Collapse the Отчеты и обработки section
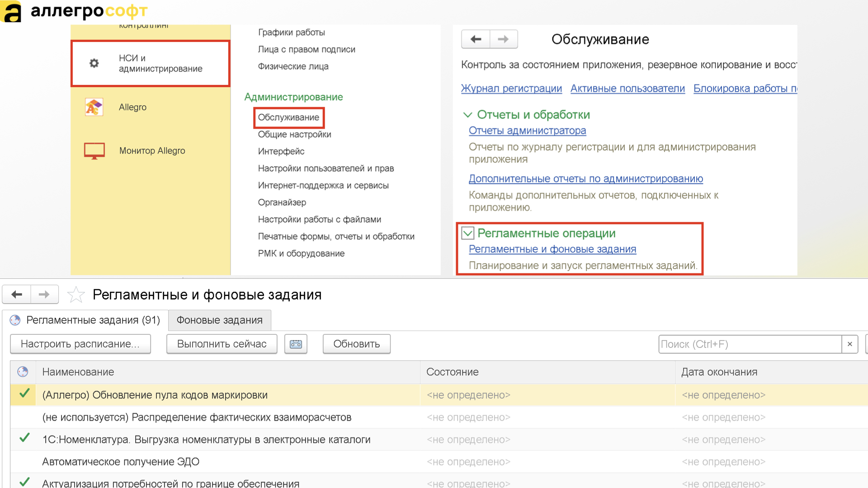 point(467,115)
